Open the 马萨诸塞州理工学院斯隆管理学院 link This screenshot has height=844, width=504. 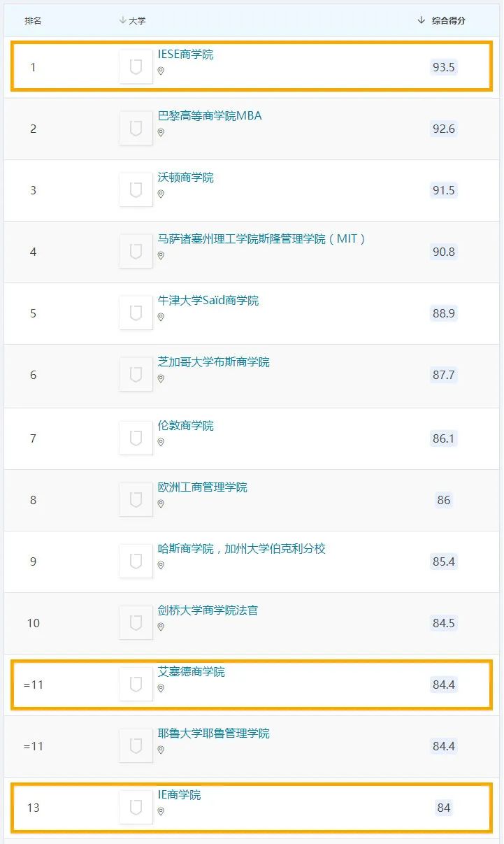pyautogui.click(x=261, y=239)
